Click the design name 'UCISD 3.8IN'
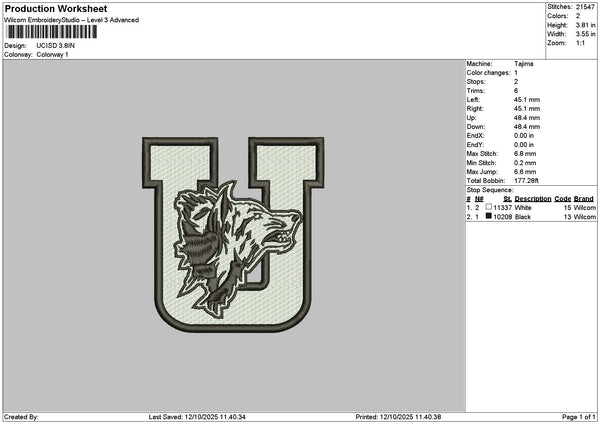600x424 pixels. (x=55, y=46)
